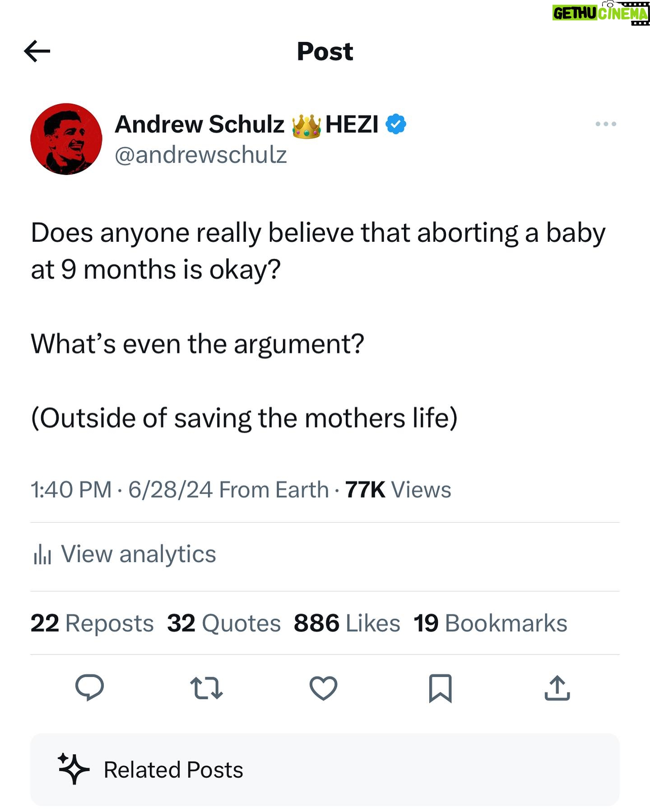The height and width of the screenshot is (812, 650).
Task: Open the 19 Bookmarks count
Action: click(x=490, y=623)
